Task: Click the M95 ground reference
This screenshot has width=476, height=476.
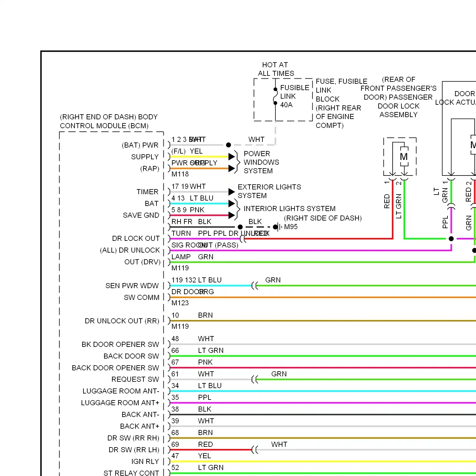Action: pyautogui.click(x=291, y=227)
